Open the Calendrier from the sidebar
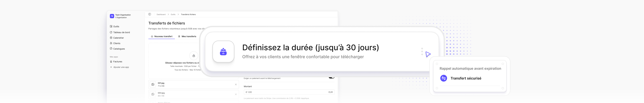The image size is (644, 103). point(119,38)
